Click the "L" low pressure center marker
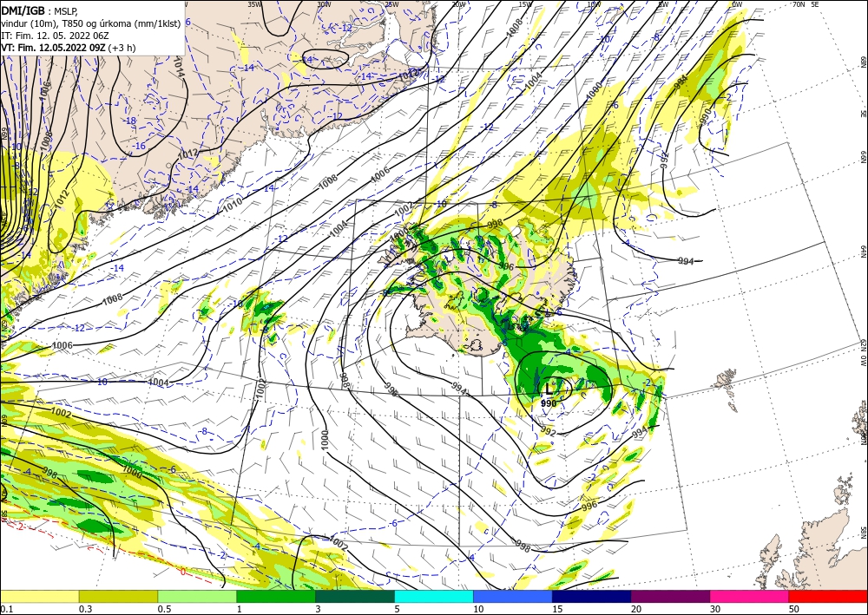 click(549, 389)
